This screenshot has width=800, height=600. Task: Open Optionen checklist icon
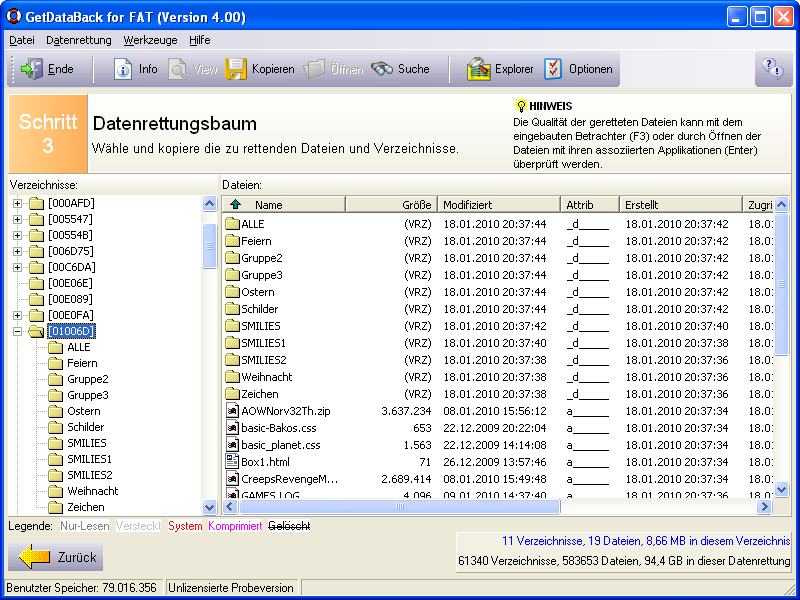(553, 69)
